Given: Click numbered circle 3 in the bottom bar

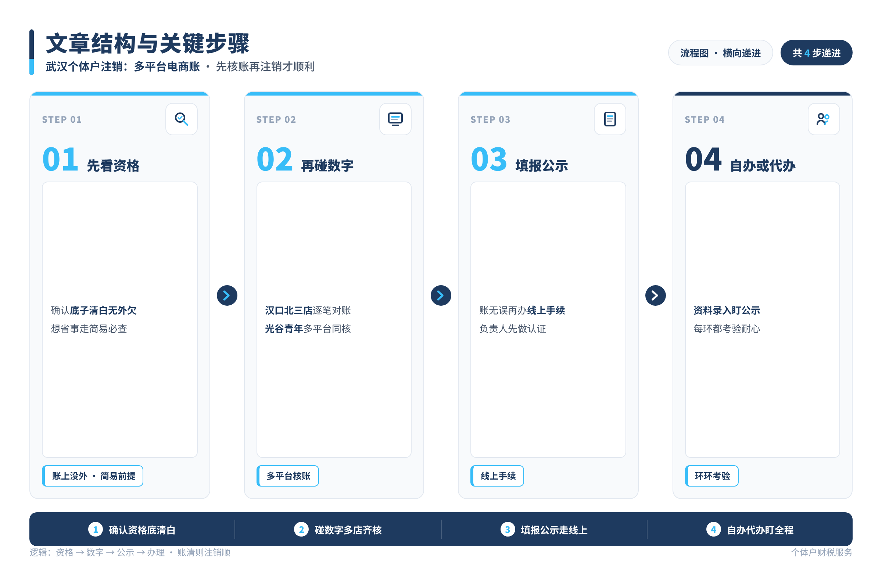Looking at the screenshot, I should (x=508, y=530).
